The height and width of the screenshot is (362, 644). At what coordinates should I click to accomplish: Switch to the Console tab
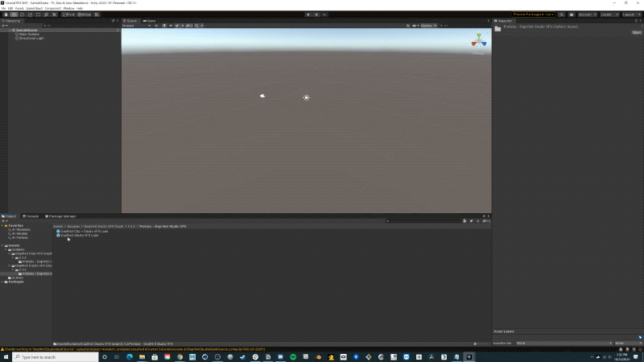coord(32,216)
